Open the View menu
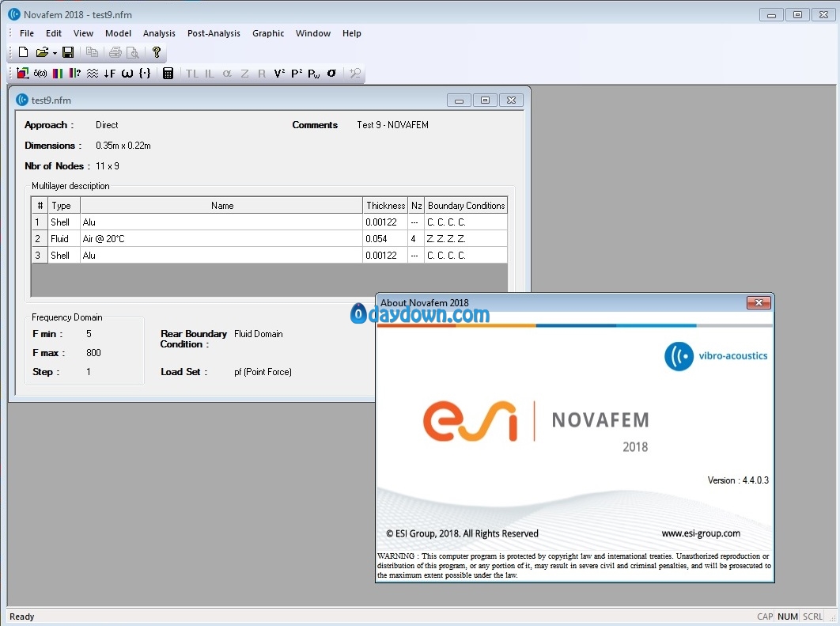 coord(83,33)
